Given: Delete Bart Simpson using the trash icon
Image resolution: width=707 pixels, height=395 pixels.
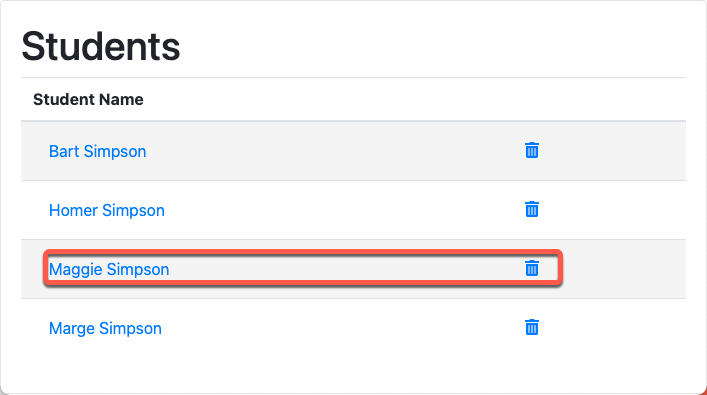Looking at the screenshot, I should [x=532, y=150].
